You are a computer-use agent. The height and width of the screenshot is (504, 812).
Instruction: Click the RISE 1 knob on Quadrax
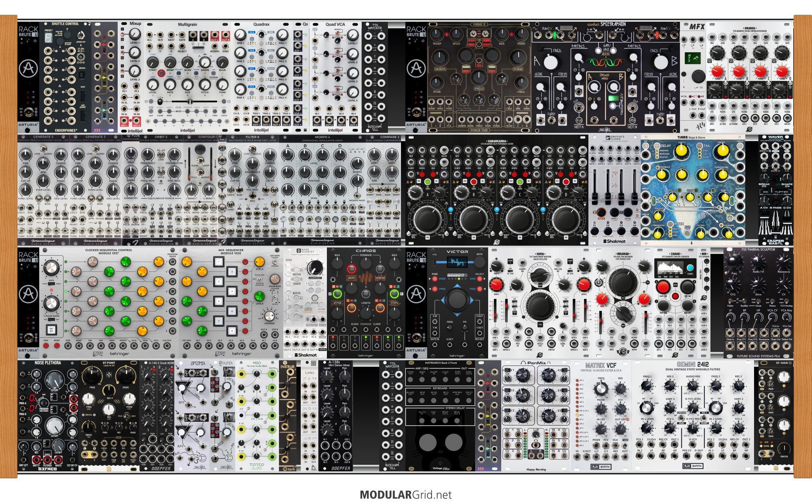click(x=240, y=35)
